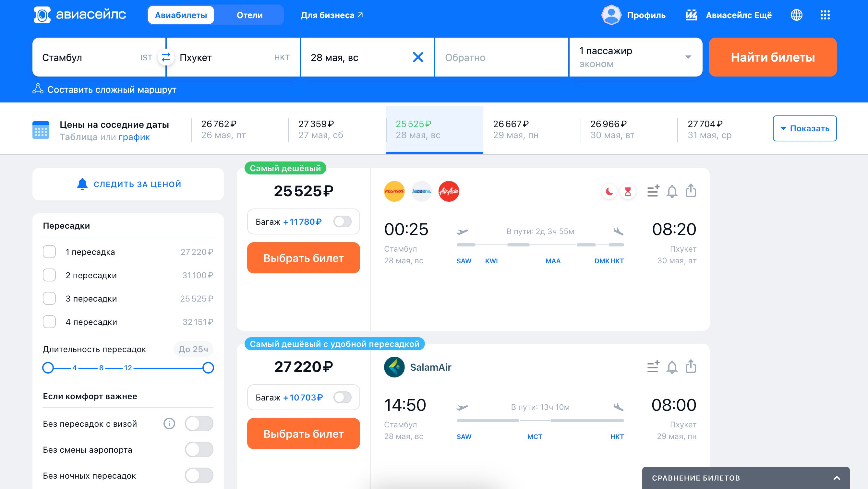Clear the 28 мая departure date

(x=418, y=57)
